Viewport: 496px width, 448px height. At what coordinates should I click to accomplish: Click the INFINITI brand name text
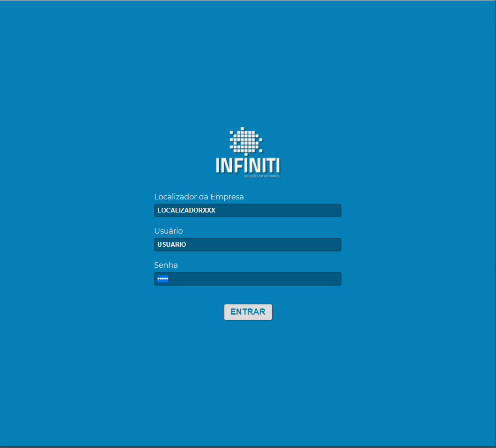[248, 165]
